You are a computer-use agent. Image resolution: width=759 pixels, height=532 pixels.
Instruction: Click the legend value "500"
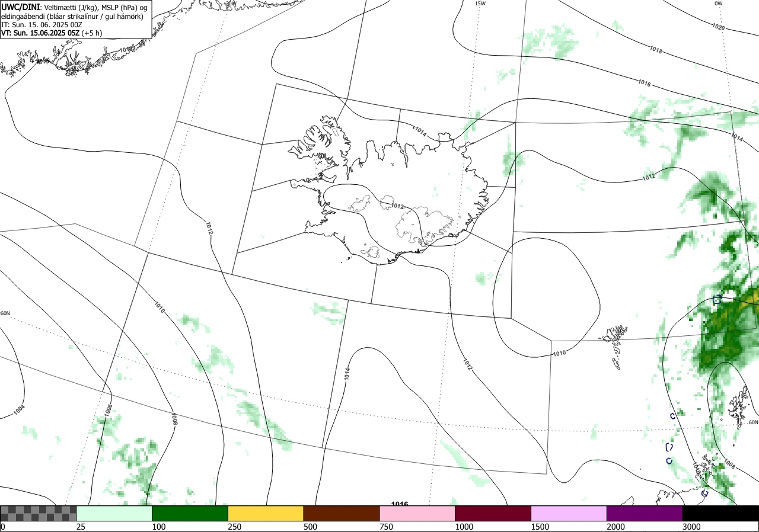(x=311, y=527)
